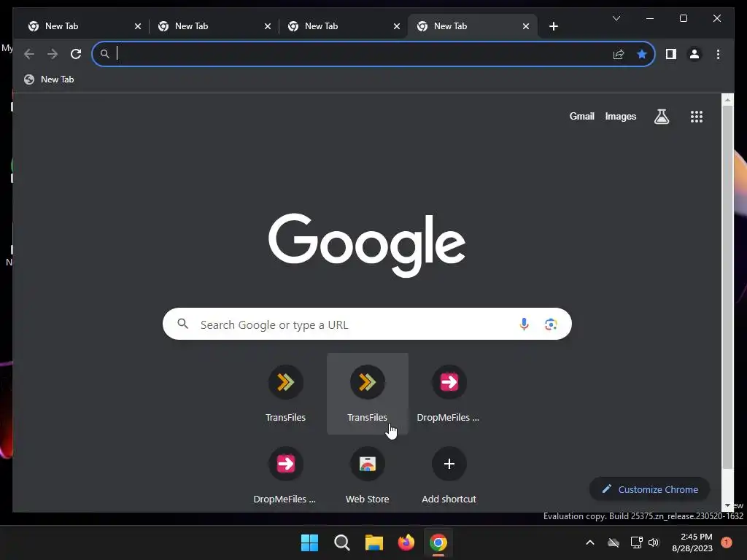Click the Customize Chrome button
Screen dimensions: 747x560
tap(649, 489)
